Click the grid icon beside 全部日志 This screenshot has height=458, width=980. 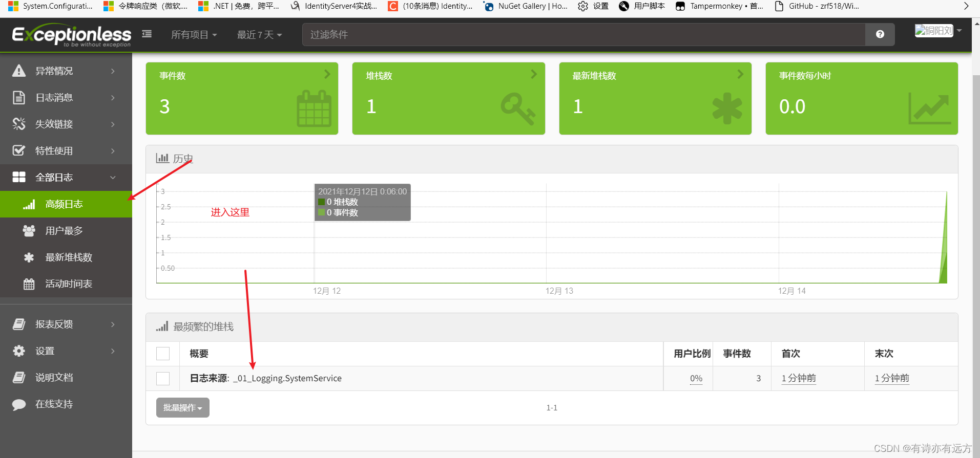(x=19, y=177)
